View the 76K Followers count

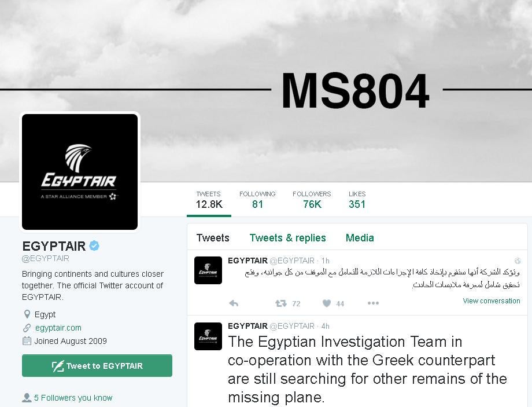point(312,199)
